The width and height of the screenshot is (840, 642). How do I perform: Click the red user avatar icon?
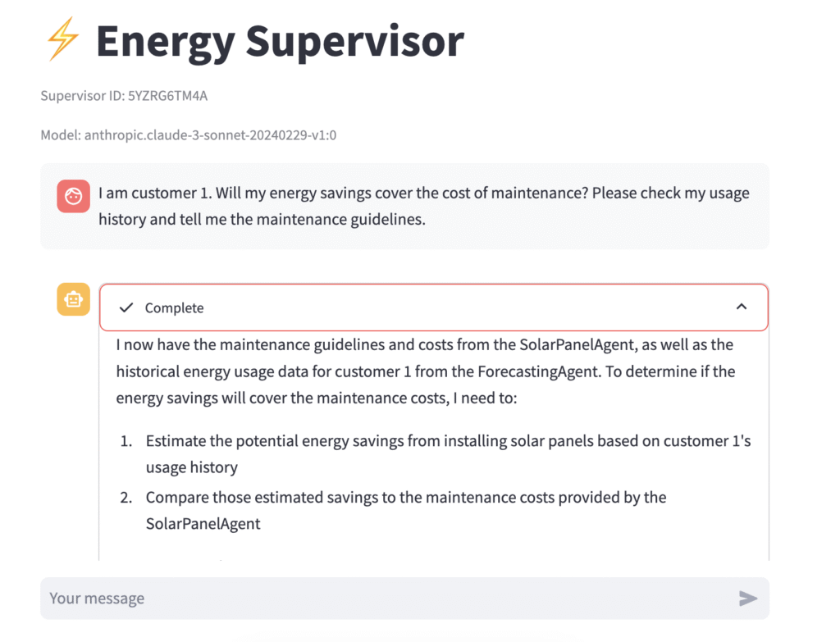(x=73, y=196)
